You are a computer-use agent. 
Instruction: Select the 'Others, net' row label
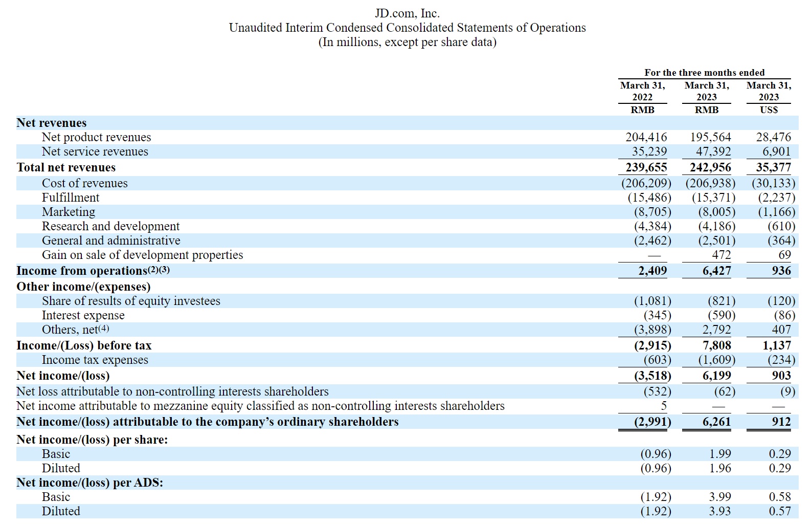pyautogui.click(x=75, y=330)
